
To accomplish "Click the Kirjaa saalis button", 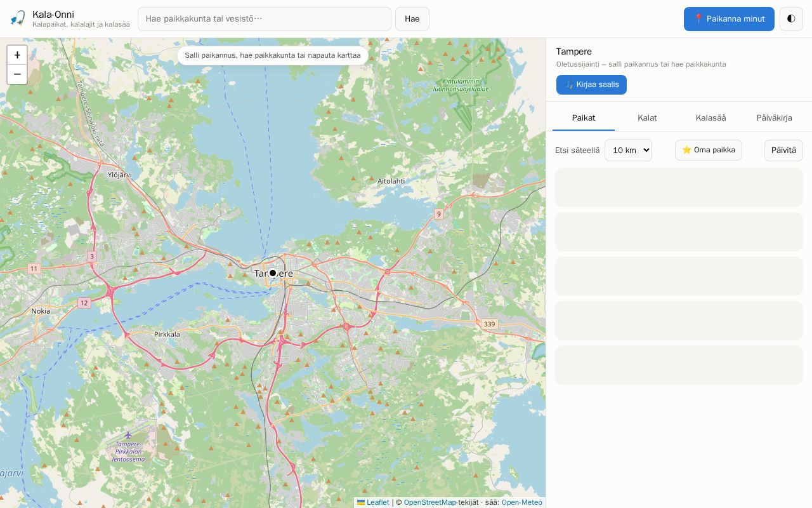I will 591,84.
